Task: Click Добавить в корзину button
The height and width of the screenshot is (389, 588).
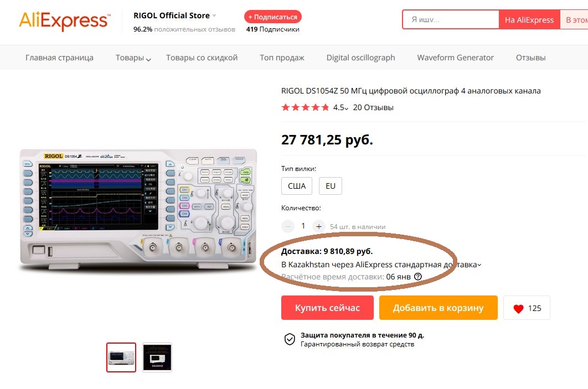Action: [x=439, y=308]
